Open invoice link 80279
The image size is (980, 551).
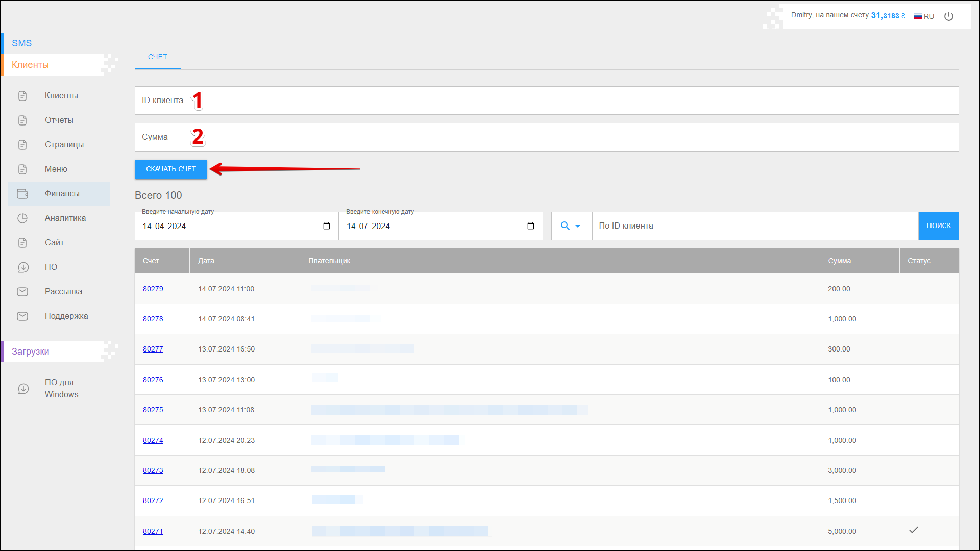coord(153,289)
